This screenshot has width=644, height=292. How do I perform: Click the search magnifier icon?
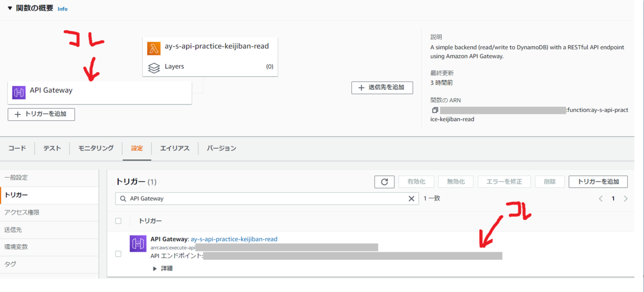coord(123,199)
